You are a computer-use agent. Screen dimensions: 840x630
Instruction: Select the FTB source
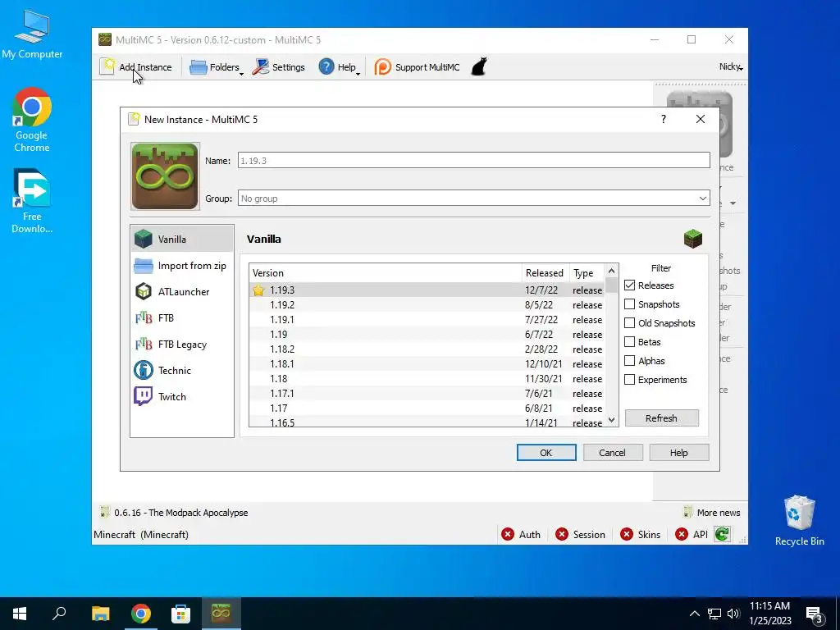coord(182,317)
